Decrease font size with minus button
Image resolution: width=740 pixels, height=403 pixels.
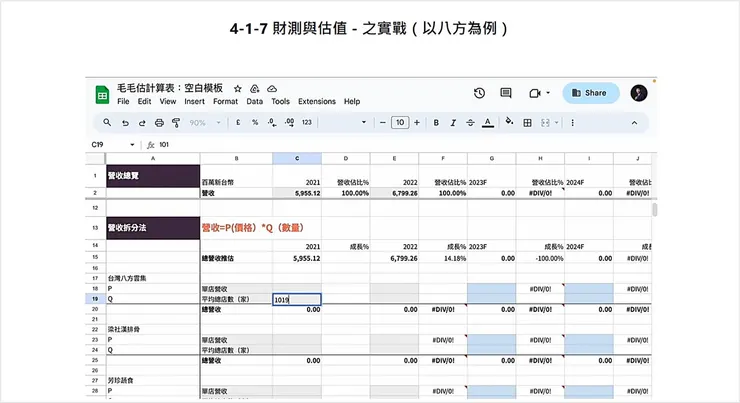383,123
